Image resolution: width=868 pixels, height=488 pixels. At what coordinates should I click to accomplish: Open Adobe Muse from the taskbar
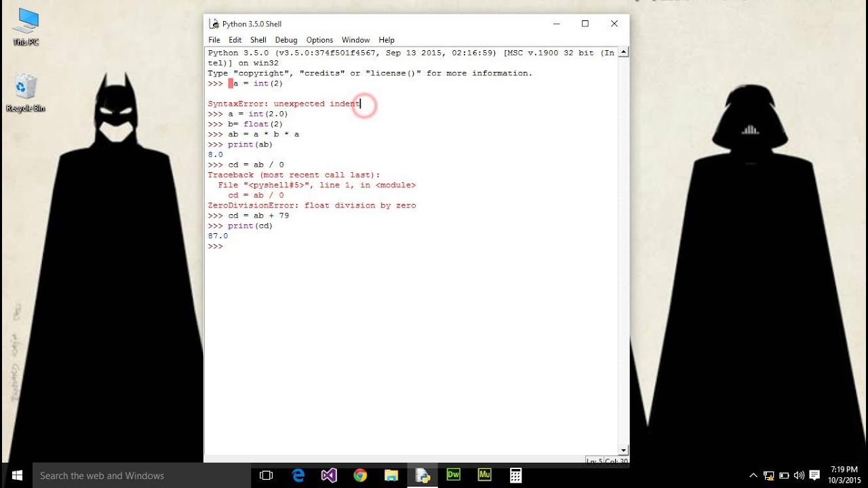(x=485, y=475)
